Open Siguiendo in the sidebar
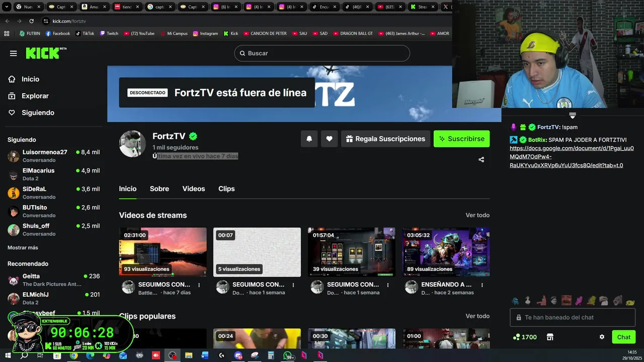 click(x=31, y=113)
